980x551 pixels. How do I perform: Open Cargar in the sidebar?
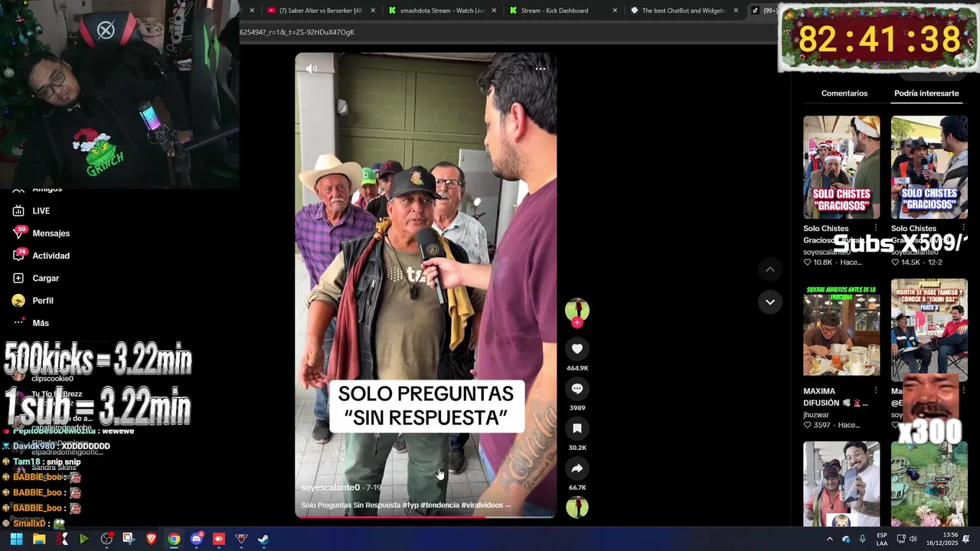(x=46, y=279)
